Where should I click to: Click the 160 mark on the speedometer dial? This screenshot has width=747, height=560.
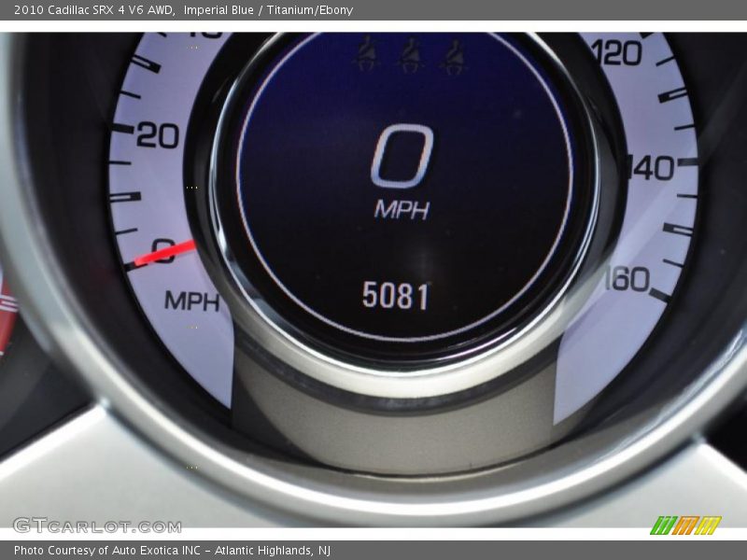(627, 279)
